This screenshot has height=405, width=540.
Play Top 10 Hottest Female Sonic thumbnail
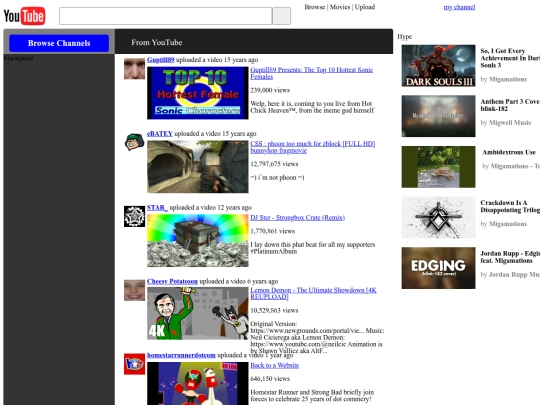[x=198, y=93]
